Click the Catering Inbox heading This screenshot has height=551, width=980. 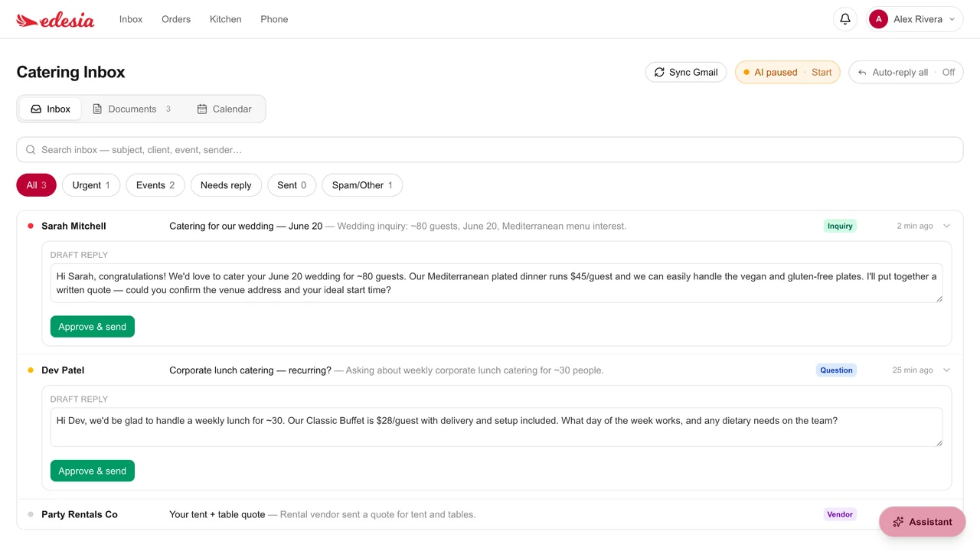(70, 72)
